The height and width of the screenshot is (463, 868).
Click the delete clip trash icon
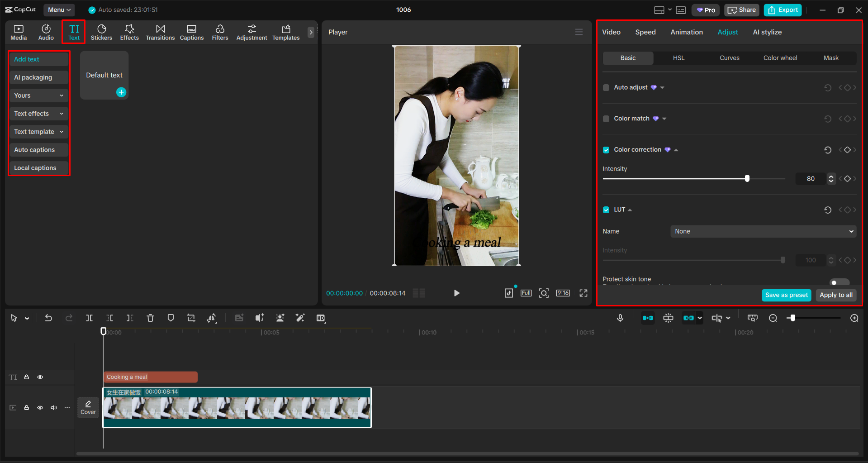150,318
